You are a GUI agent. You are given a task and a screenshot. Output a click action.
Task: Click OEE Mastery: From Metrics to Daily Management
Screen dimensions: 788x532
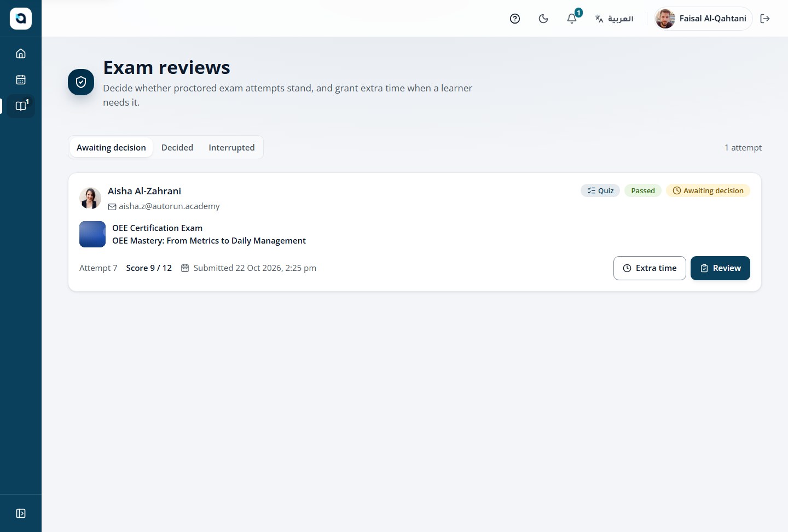coord(209,241)
